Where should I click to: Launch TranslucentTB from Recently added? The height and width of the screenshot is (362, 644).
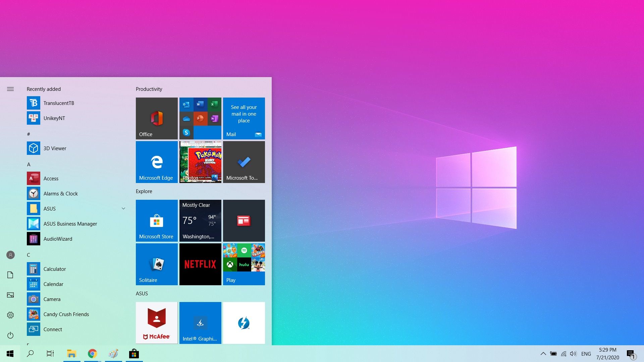pos(77,103)
